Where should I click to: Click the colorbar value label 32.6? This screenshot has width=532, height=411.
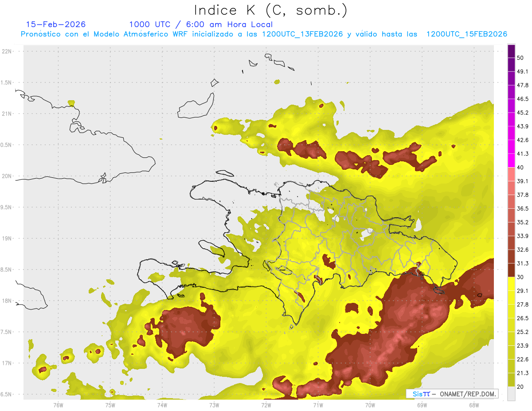pos(522,250)
